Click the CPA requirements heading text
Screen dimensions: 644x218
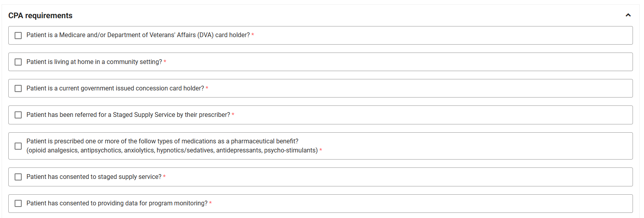point(40,15)
